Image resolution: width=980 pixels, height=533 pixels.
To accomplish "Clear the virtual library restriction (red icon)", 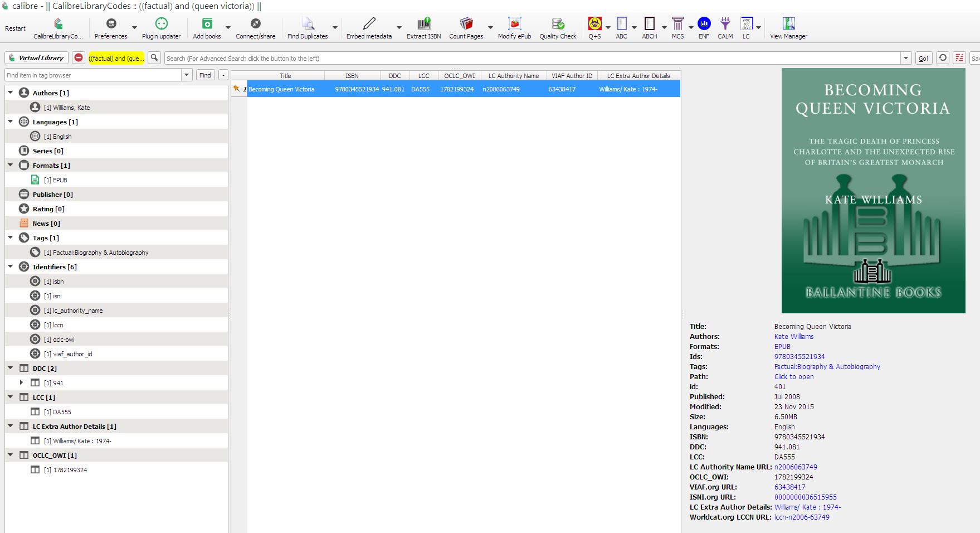I will tap(79, 58).
